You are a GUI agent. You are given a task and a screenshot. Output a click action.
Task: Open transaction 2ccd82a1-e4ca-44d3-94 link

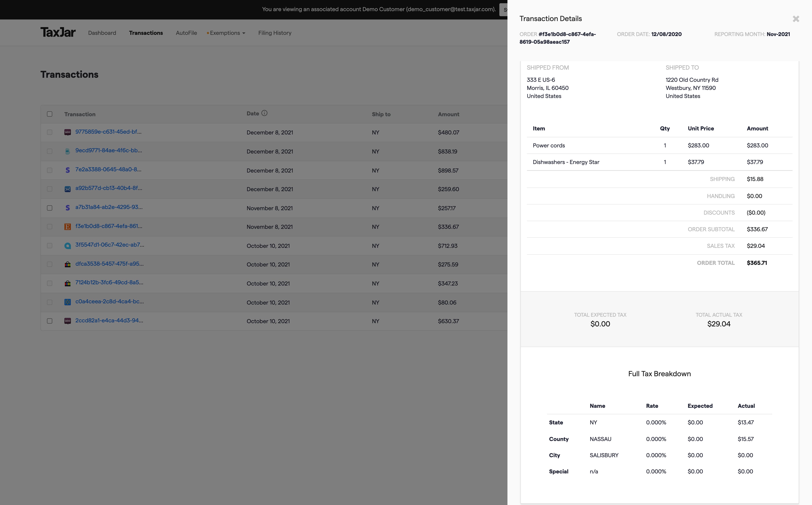(109, 321)
